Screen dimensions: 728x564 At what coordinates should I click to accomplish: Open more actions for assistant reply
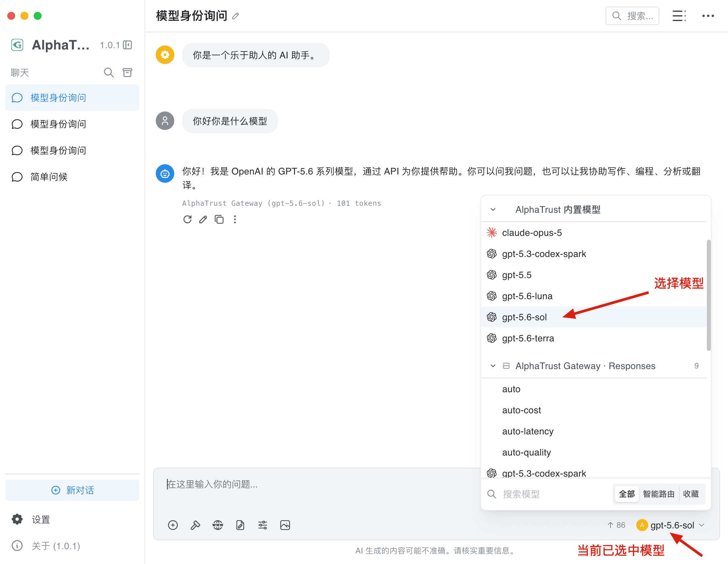235,219
